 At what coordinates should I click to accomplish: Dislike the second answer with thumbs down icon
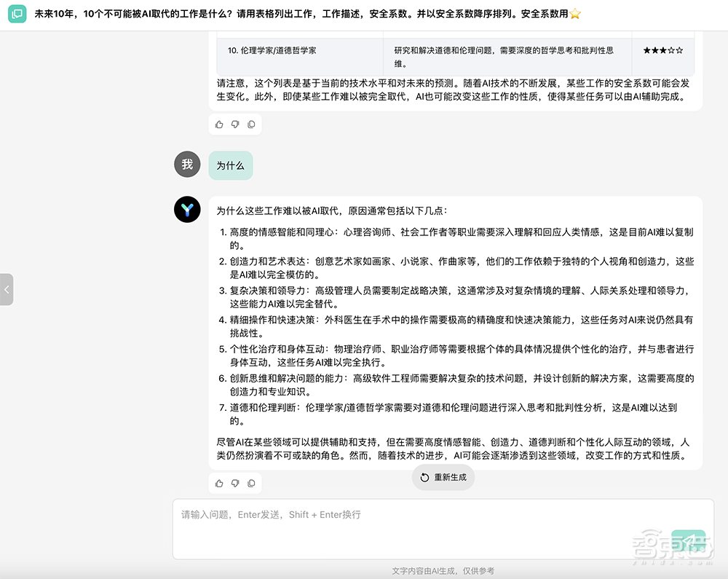pos(235,483)
